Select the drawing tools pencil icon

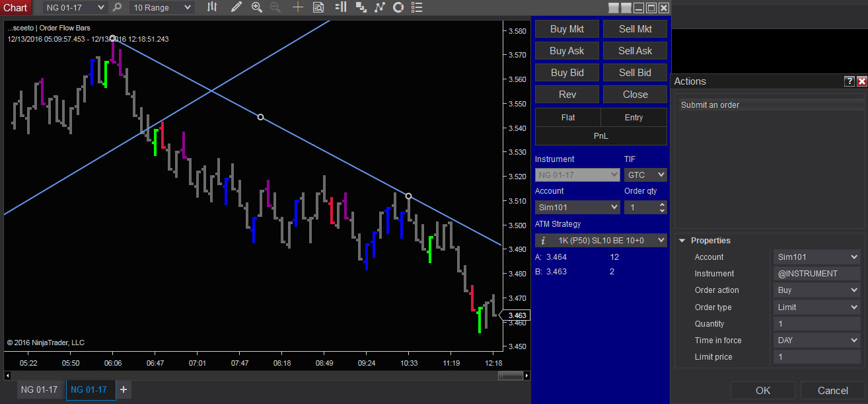coord(236,7)
